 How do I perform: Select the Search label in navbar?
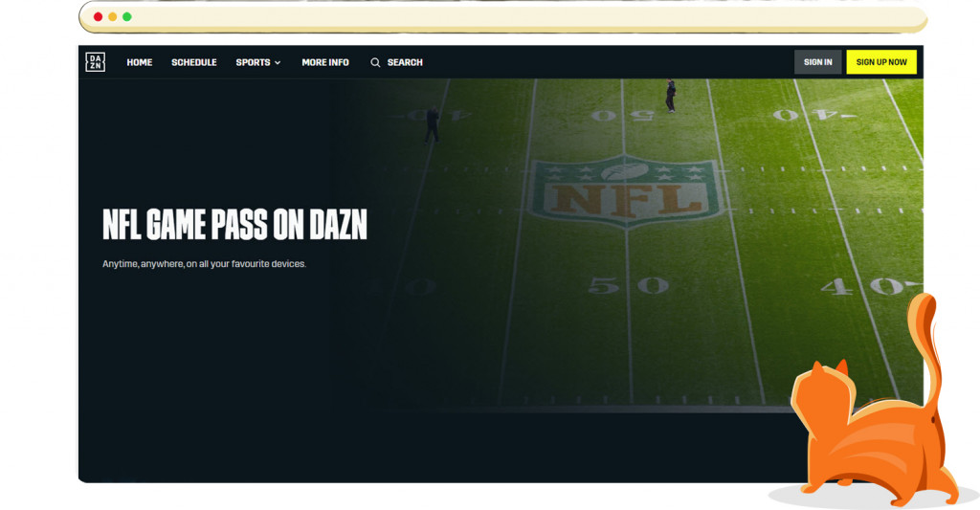[405, 62]
